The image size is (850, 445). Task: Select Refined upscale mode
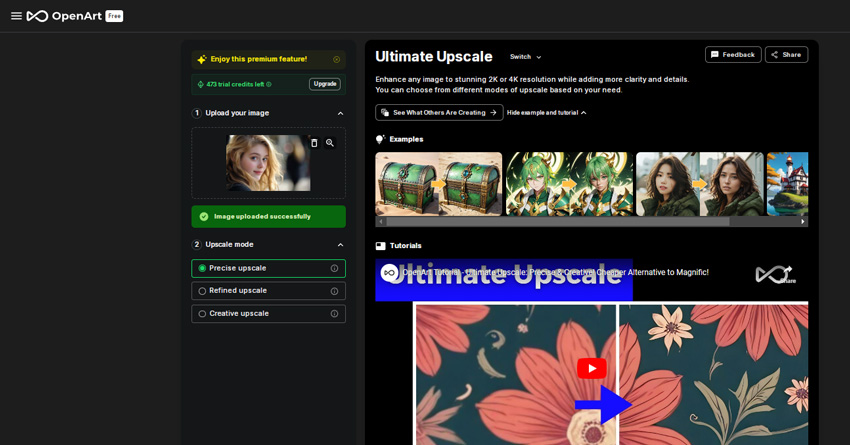pyautogui.click(x=268, y=291)
